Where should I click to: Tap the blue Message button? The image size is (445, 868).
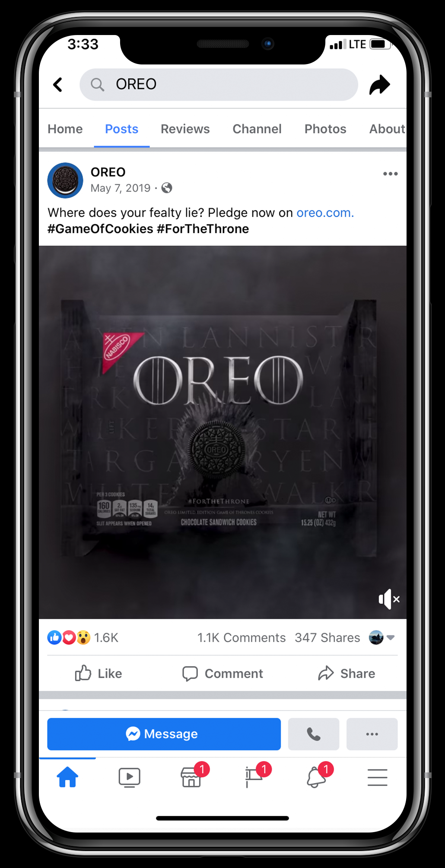(164, 734)
